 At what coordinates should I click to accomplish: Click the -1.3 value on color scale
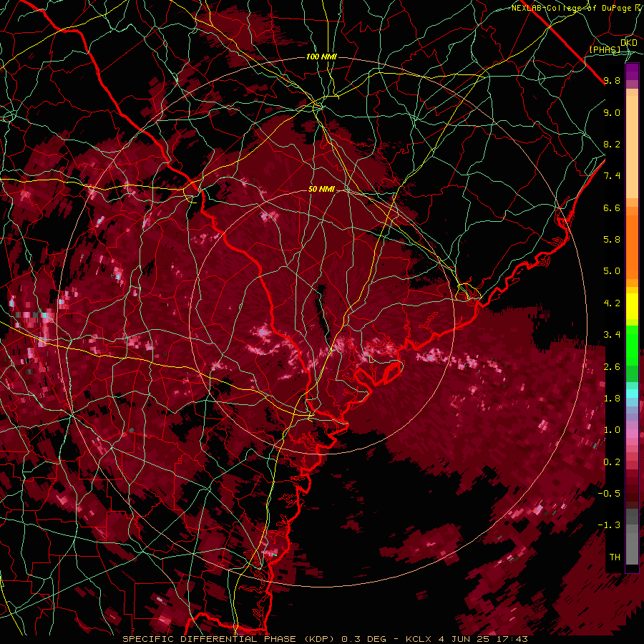[x=609, y=526]
